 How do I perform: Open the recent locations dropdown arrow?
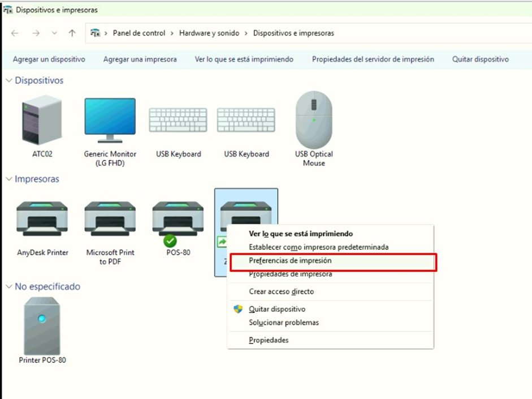click(54, 33)
